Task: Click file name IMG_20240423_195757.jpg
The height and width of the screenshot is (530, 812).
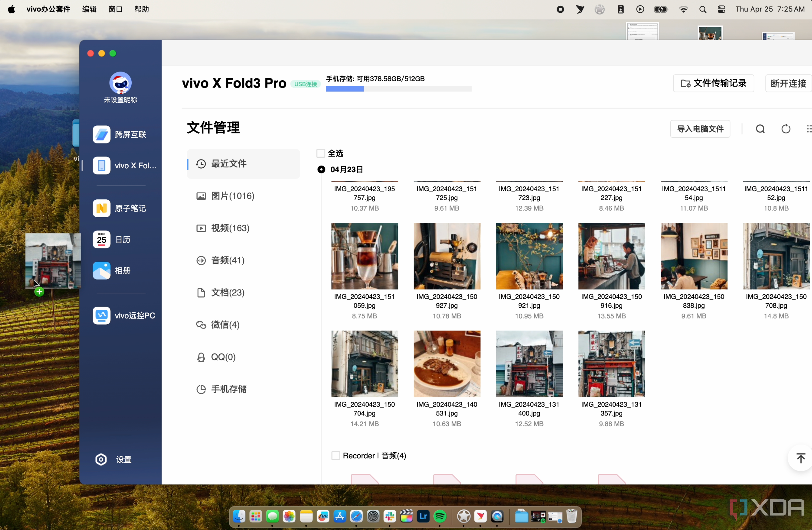Action: (364, 193)
